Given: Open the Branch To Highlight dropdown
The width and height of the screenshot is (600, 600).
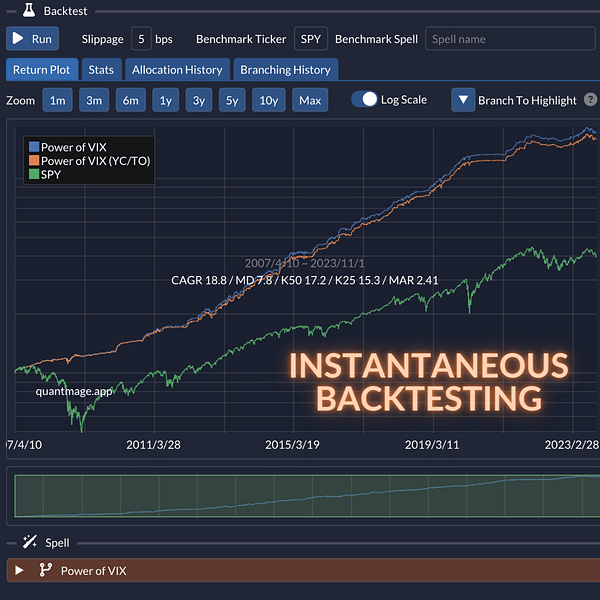Looking at the screenshot, I should click(463, 100).
